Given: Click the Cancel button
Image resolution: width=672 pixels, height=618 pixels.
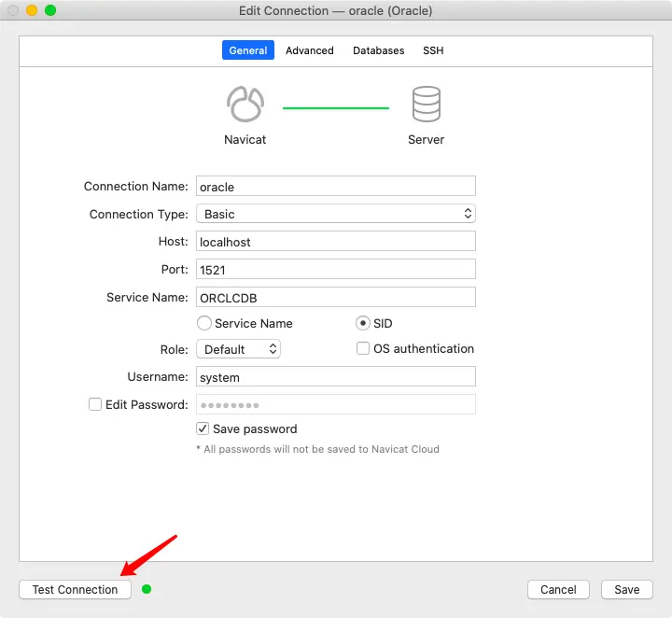Looking at the screenshot, I should coord(558,589).
